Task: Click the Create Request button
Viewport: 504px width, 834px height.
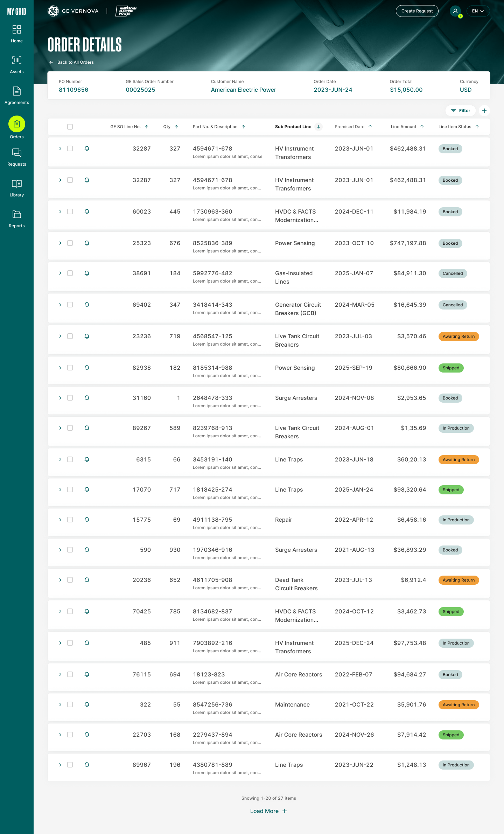Action: pyautogui.click(x=417, y=11)
